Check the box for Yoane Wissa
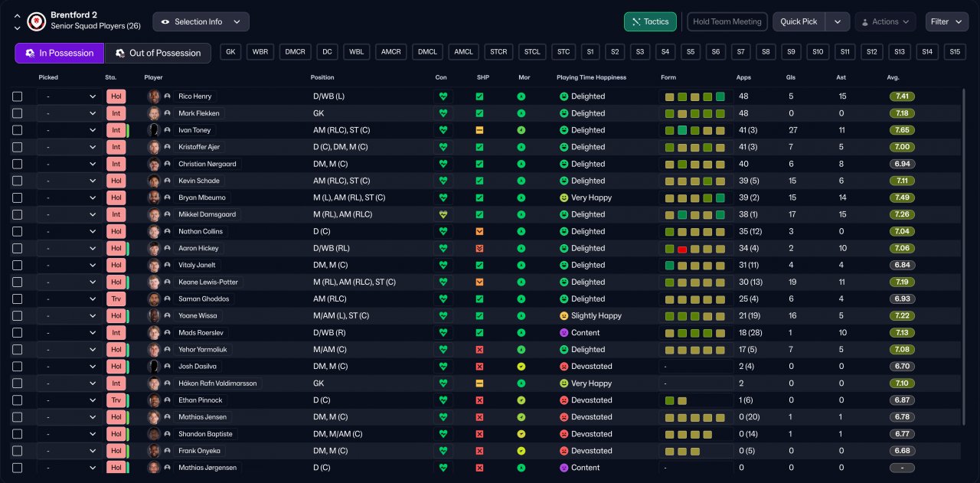 (x=18, y=315)
